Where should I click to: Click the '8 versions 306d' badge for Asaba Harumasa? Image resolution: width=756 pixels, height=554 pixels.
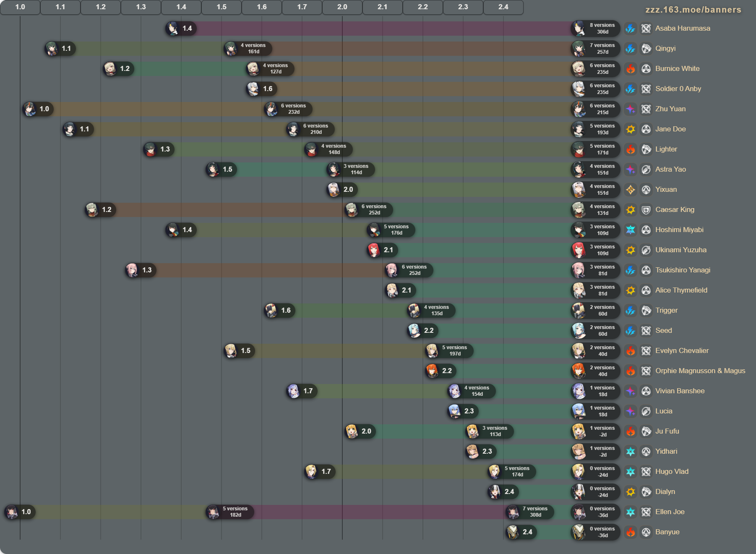[595, 29]
